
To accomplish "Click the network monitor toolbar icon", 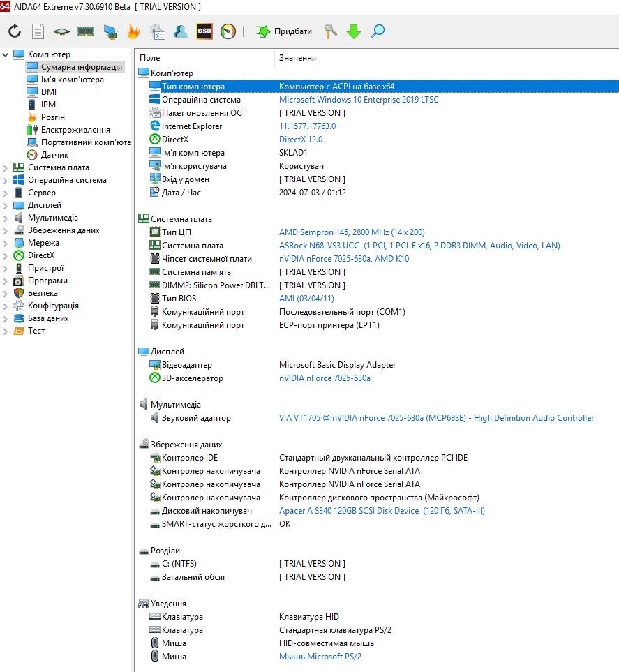I will pyautogui.click(x=110, y=31).
